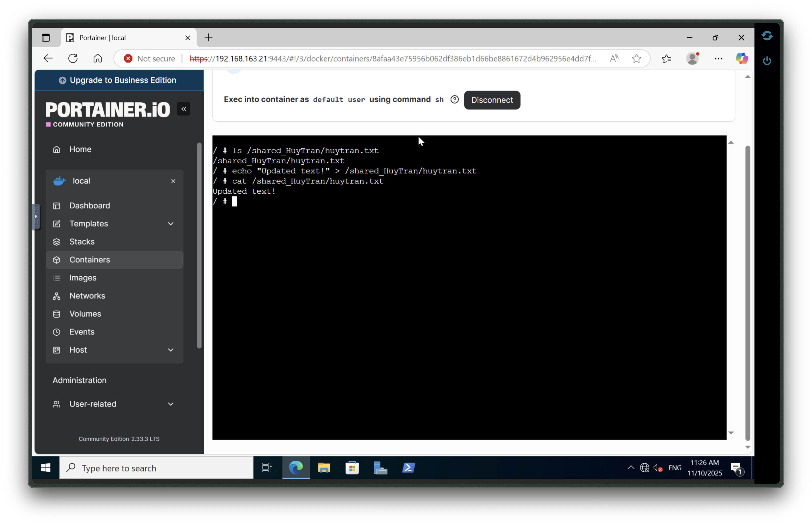Open the Copilot icon in Edge toolbar
Screen dimensions: 812x525
pos(741,59)
